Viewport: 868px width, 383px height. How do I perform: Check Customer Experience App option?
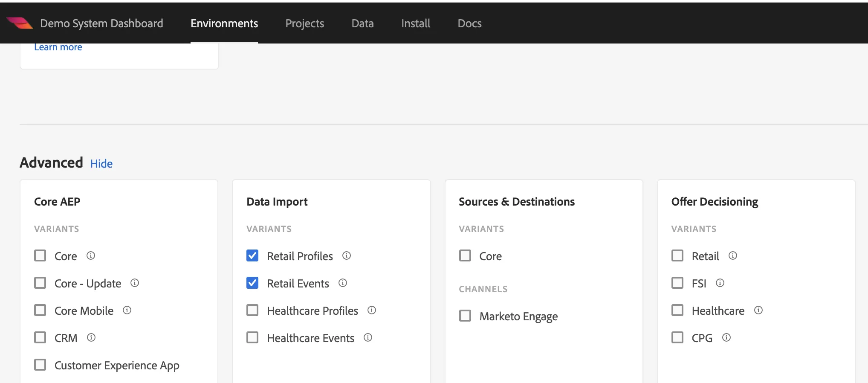(40, 365)
